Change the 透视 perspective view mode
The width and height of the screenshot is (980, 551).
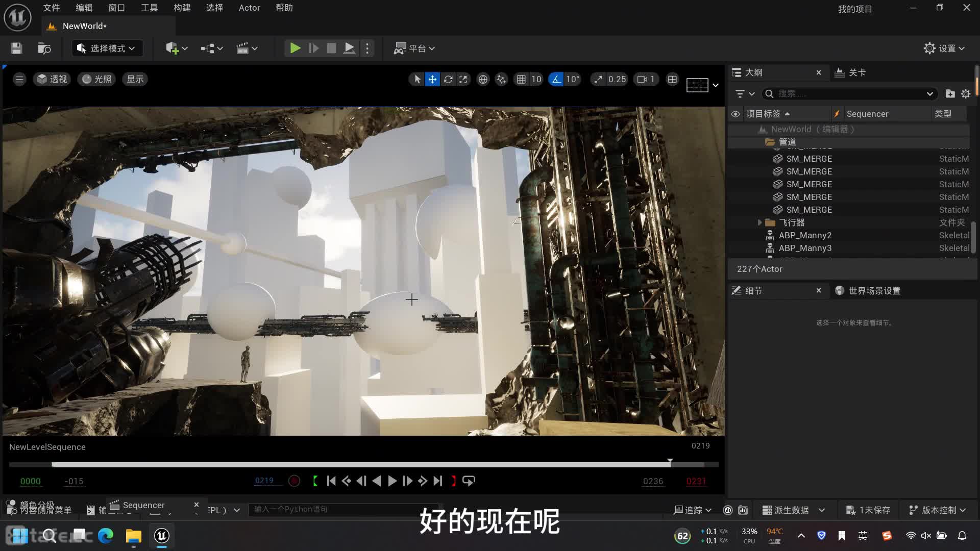click(52, 79)
